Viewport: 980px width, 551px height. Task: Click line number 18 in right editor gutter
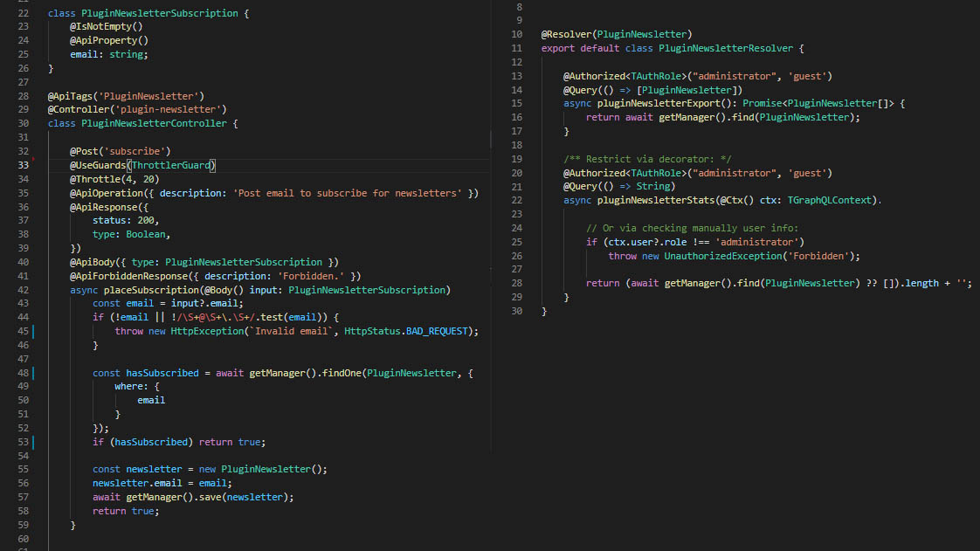click(x=516, y=146)
